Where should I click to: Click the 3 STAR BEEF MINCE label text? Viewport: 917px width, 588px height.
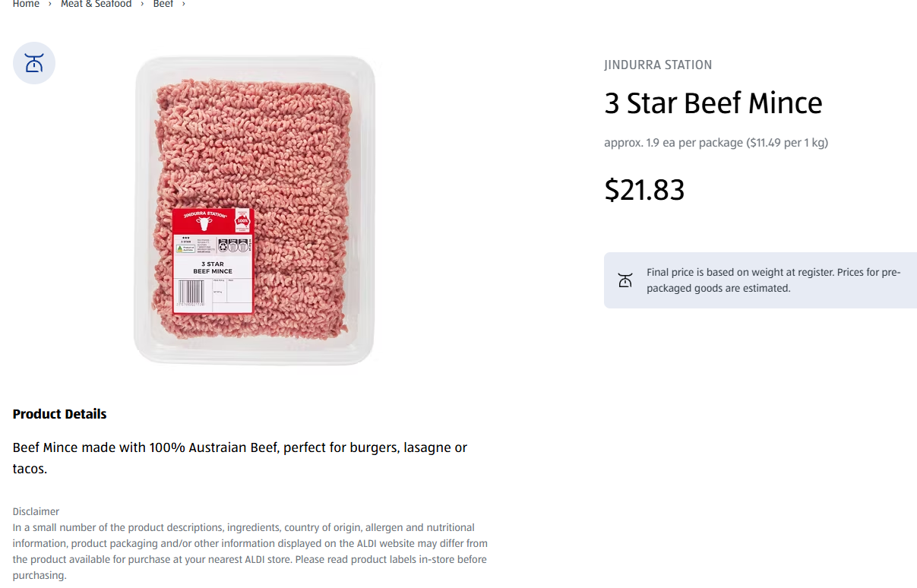click(x=213, y=267)
